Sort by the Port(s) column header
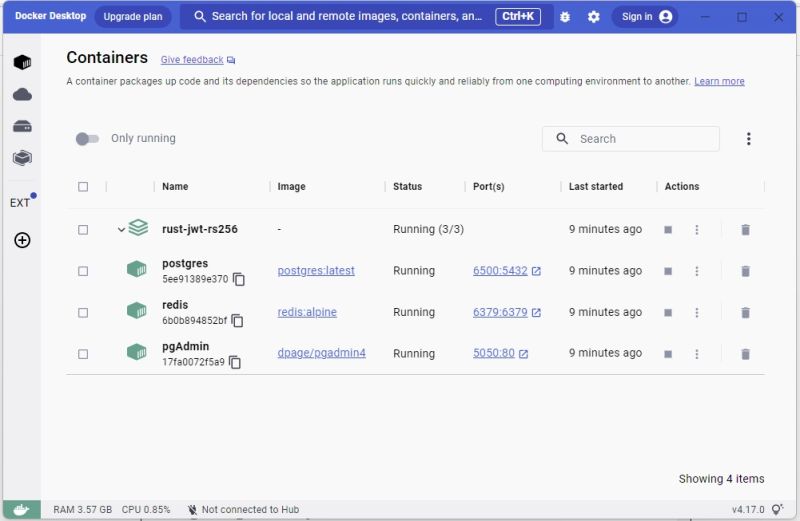 488,187
